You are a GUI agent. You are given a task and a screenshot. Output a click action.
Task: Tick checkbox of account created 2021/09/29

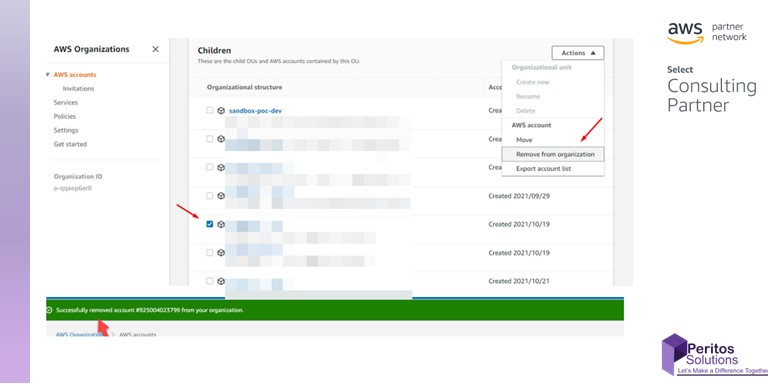click(210, 195)
